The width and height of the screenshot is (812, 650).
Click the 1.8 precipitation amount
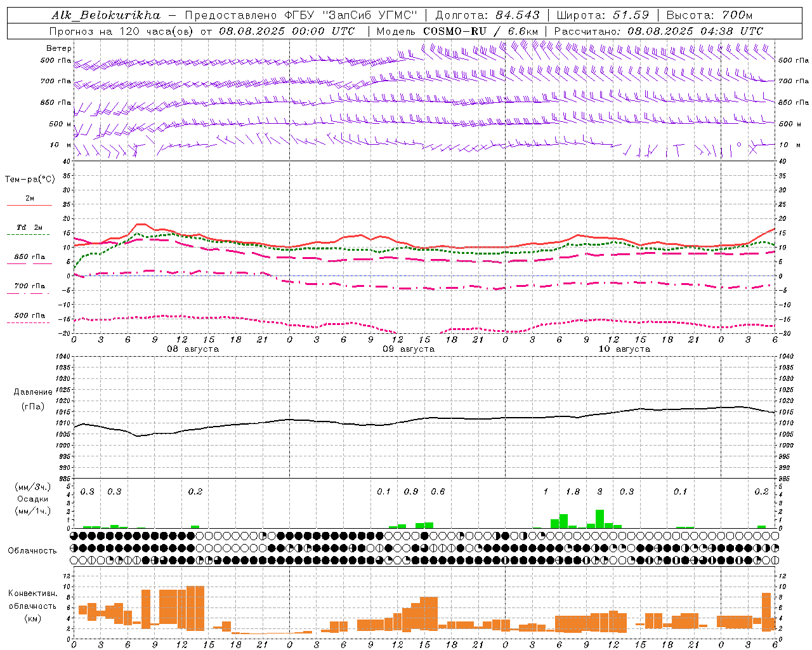573,491
